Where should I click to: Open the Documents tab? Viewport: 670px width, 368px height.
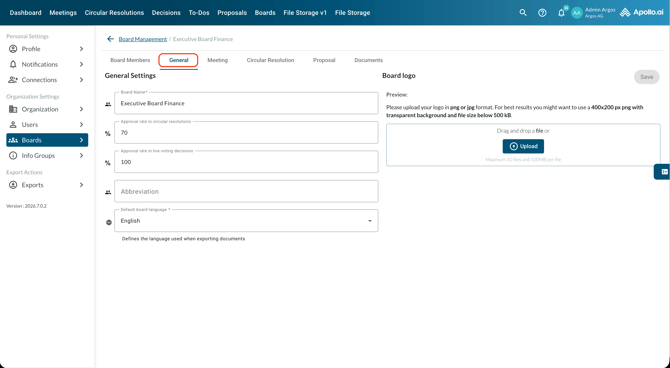tap(368, 60)
